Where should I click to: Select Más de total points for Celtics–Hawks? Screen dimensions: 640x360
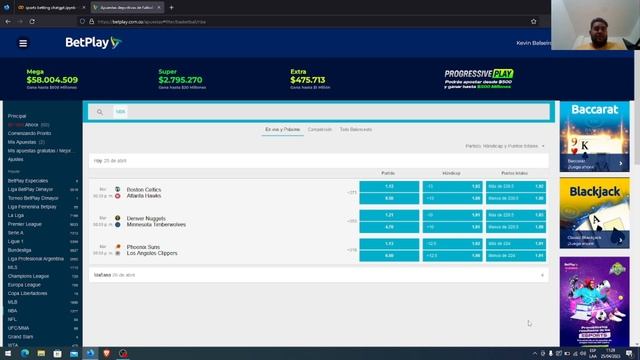[x=516, y=186]
